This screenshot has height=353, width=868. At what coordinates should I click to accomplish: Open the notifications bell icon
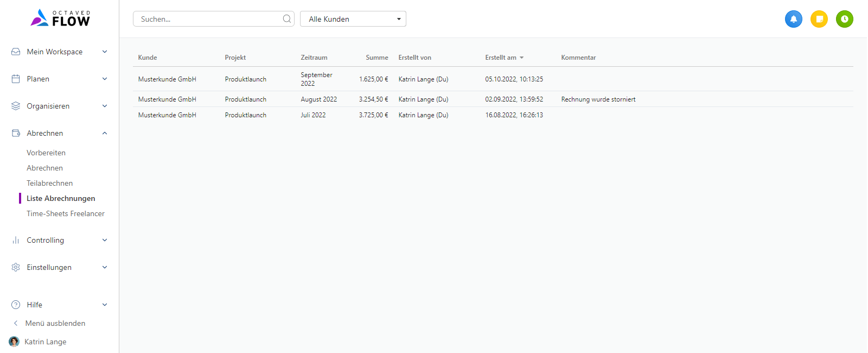tap(793, 19)
